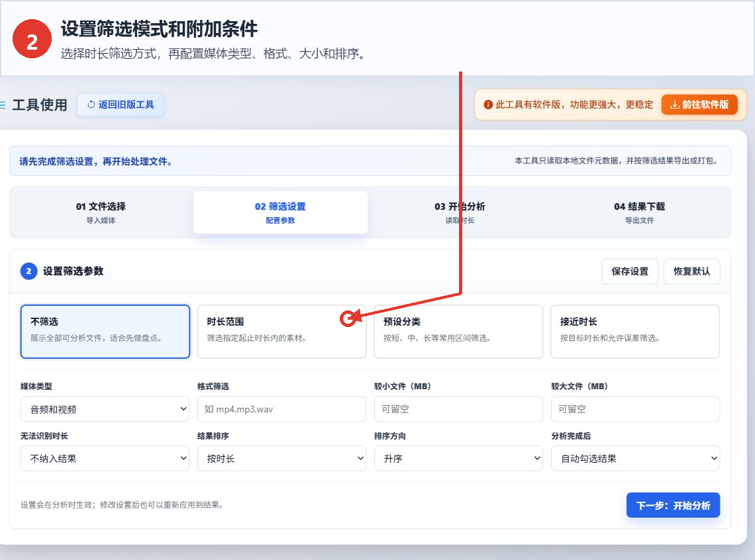Image resolution: width=755 pixels, height=560 pixels.
Task: Go to step 03 开始分析
Action: point(460,212)
